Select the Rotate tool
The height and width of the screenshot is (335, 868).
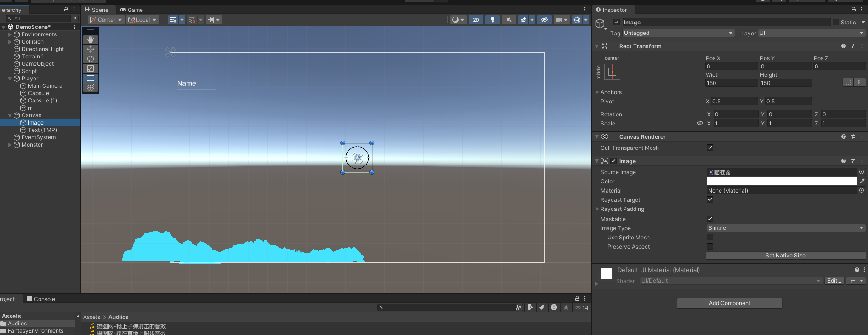91,59
